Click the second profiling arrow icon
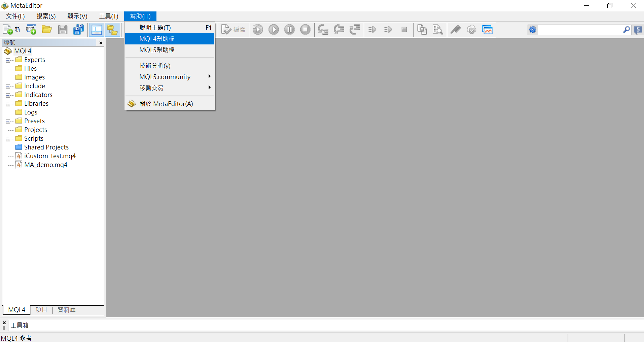Screen dimensions: 644x342 click(388, 30)
